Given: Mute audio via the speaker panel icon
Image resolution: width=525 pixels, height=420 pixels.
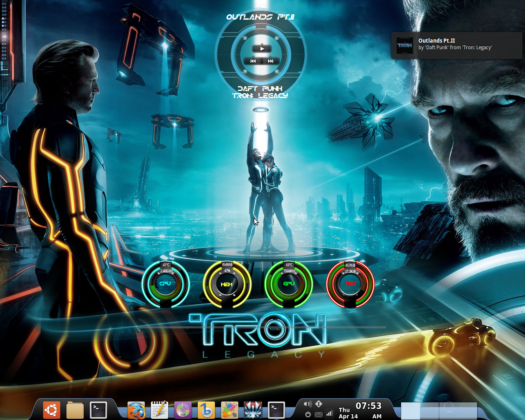Looking at the screenshot, I should (x=308, y=404).
